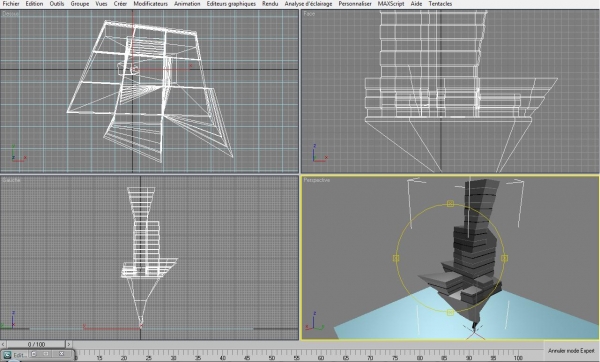The image size is (600, 362).
Task: Open the MAXScript menu
Action: point(391,4)
